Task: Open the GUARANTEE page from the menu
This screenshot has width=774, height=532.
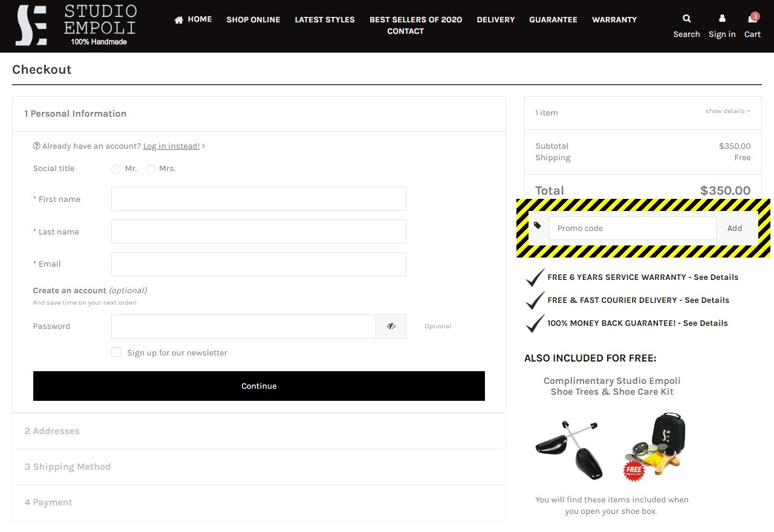Action: pyautogui.click(x=553, y=19)
